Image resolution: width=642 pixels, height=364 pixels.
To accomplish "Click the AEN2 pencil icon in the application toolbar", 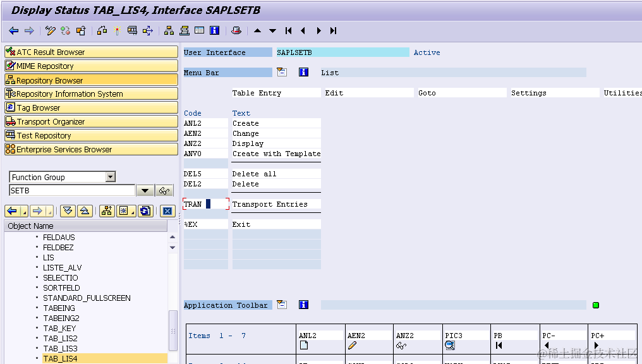I will (352, 345).
